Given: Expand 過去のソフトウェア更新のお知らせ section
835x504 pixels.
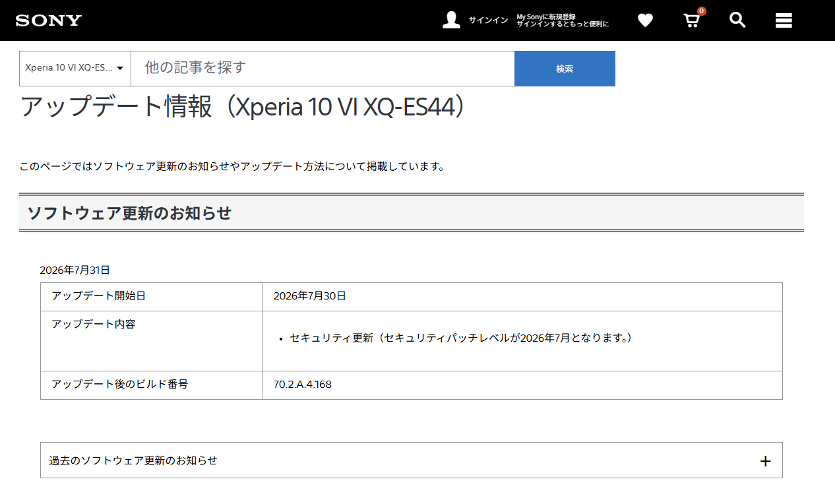Looking at the screenshot, I should point(412,460).
